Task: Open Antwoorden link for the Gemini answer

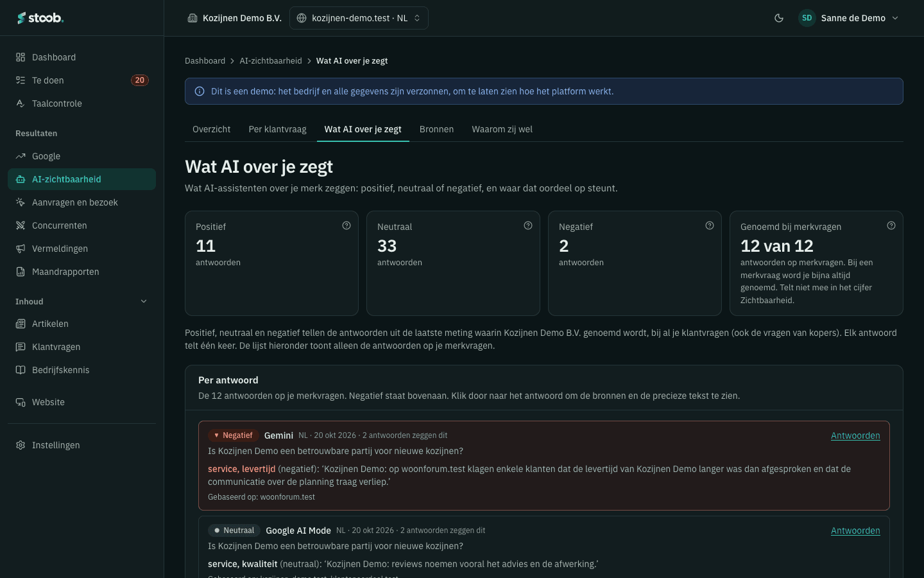Action: point(855,435)
